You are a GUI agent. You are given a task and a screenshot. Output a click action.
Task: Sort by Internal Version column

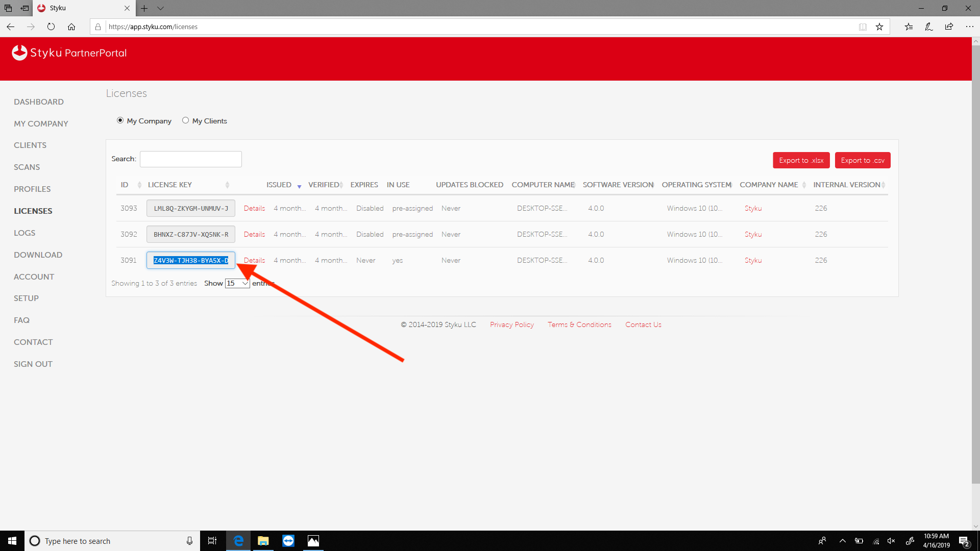[849, 185]
